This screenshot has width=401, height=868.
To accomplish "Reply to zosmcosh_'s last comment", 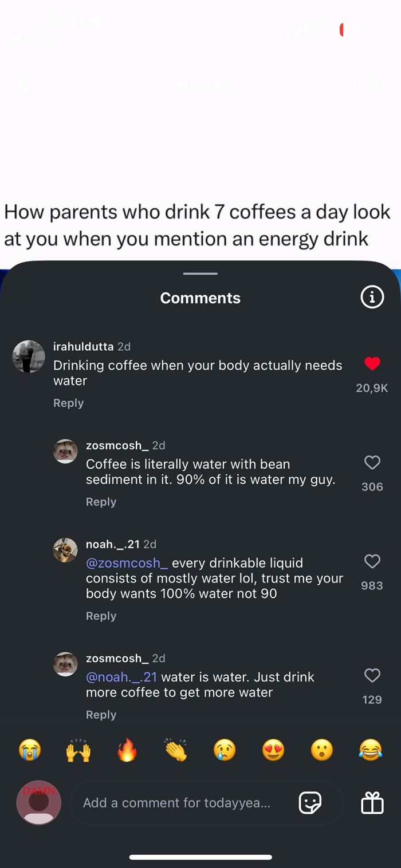I will [x=101, y=714].
